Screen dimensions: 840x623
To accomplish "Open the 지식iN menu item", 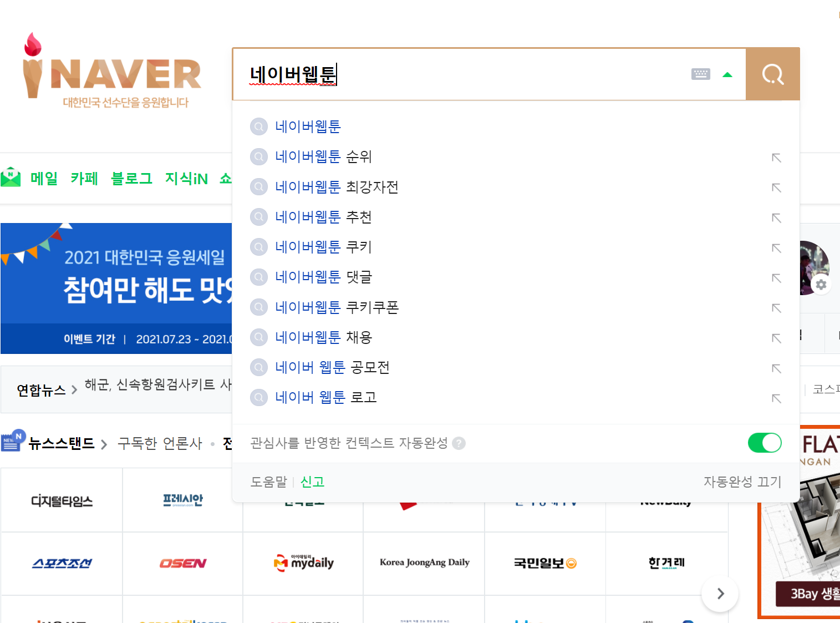I will click(x=186, y=178).
